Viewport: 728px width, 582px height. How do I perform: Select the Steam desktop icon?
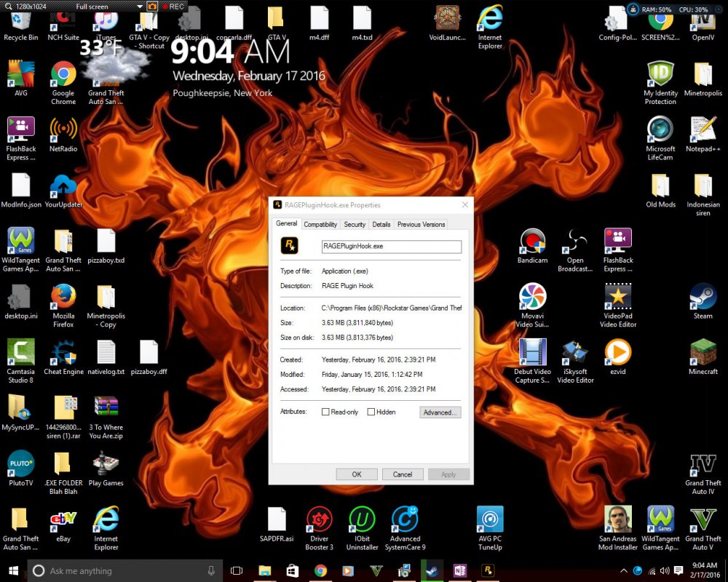click(x=703, y=301)
